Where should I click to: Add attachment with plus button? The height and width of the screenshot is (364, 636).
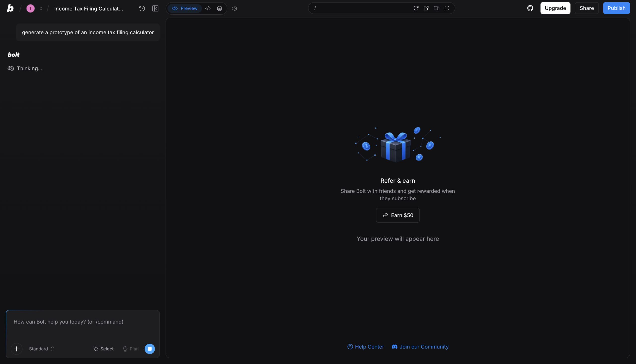click(16, 349)
